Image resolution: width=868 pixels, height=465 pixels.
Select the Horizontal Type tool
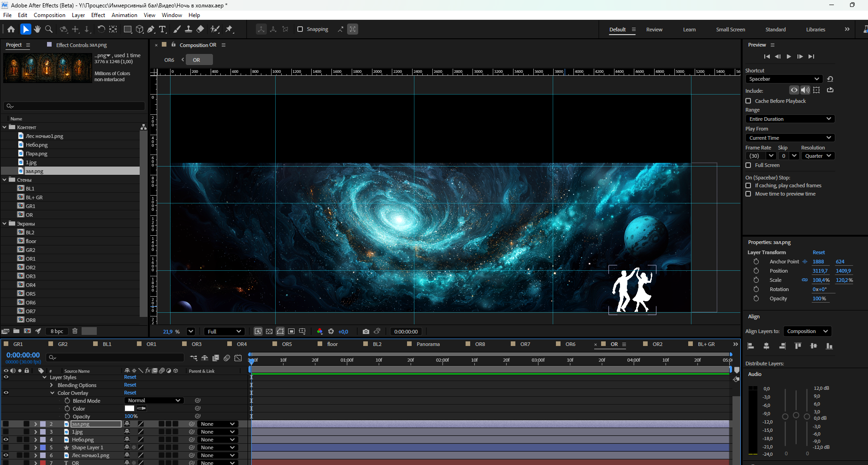click(162, 29)
